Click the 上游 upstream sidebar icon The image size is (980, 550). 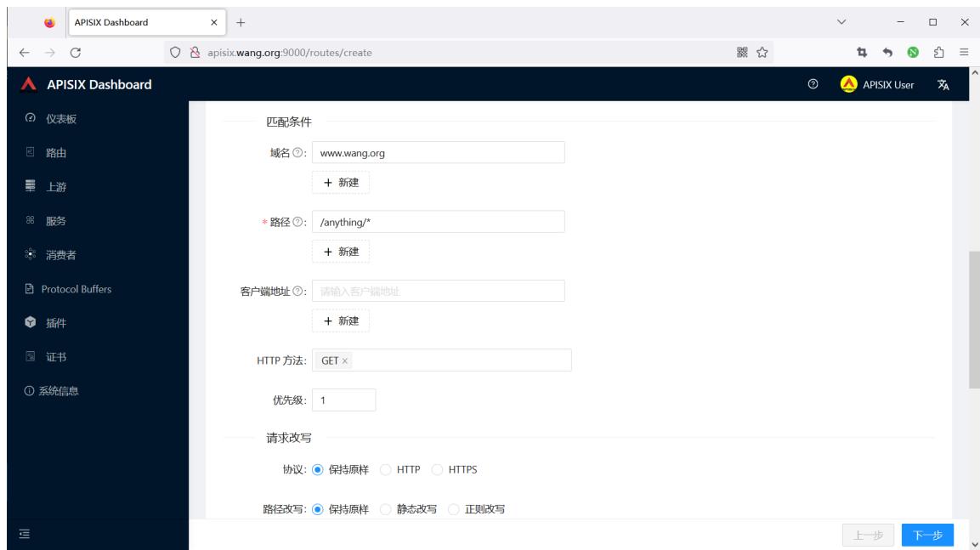[x=30, y=185]
